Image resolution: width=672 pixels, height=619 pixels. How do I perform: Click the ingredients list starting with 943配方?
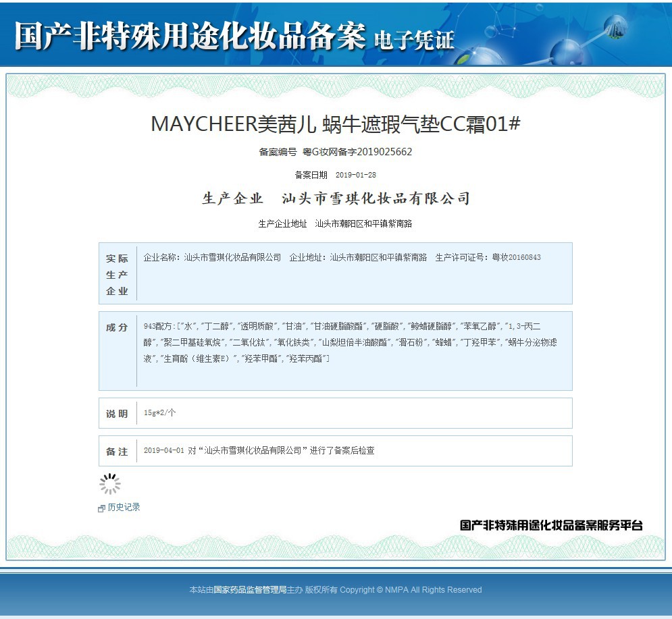pyautogui.click(x=350, y=342)
